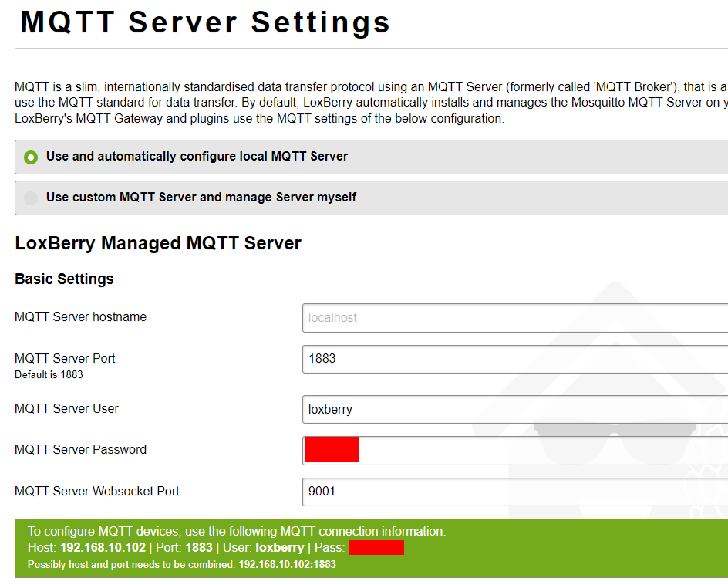
Task: Click the MQTT Server Password field
Action: (x=515, y=450)
